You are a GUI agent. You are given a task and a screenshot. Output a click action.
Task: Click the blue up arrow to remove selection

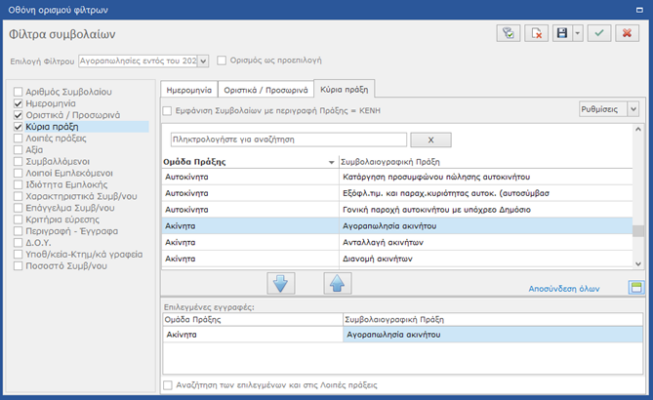[x=338, y=283]
